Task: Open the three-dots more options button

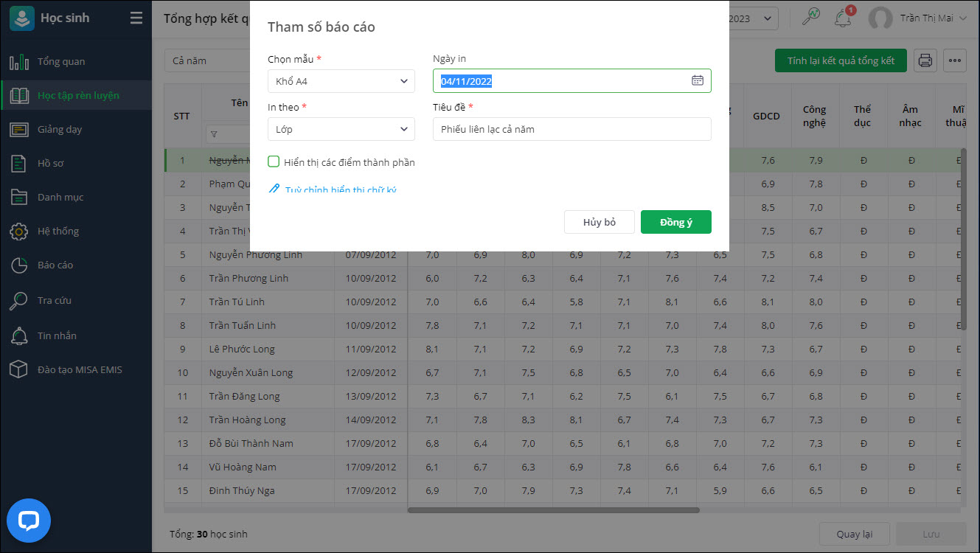Action: 955,60
